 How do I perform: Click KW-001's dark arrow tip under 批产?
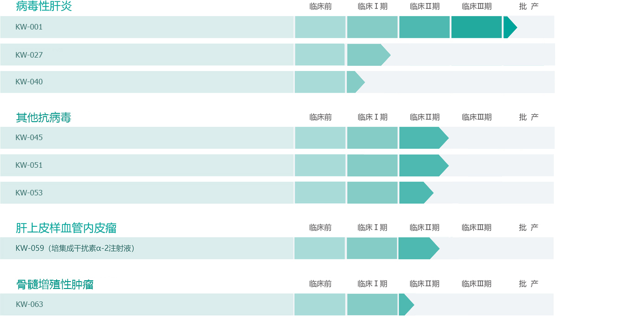pyautogui.click(x=509, y=27)
